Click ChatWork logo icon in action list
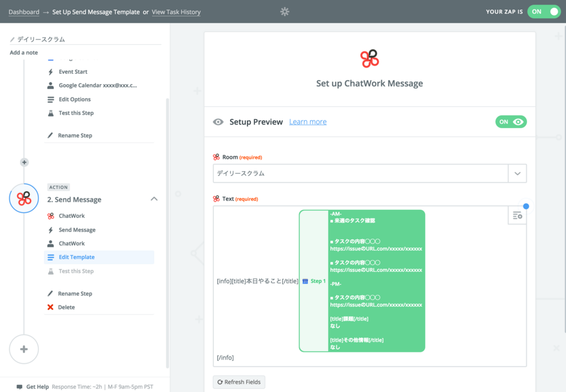Screen dimensions: 566x392 (50, 216)
